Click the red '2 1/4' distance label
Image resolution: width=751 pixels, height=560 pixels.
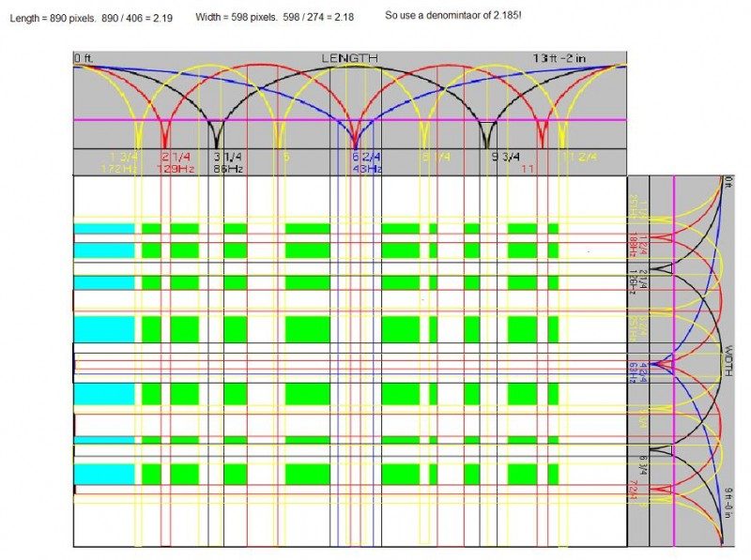(176, 157)
